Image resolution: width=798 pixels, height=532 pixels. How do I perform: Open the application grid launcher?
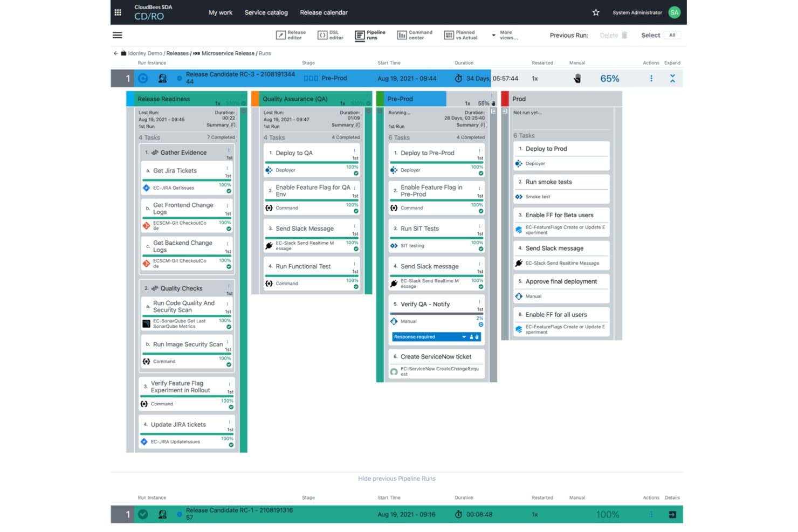118,12
